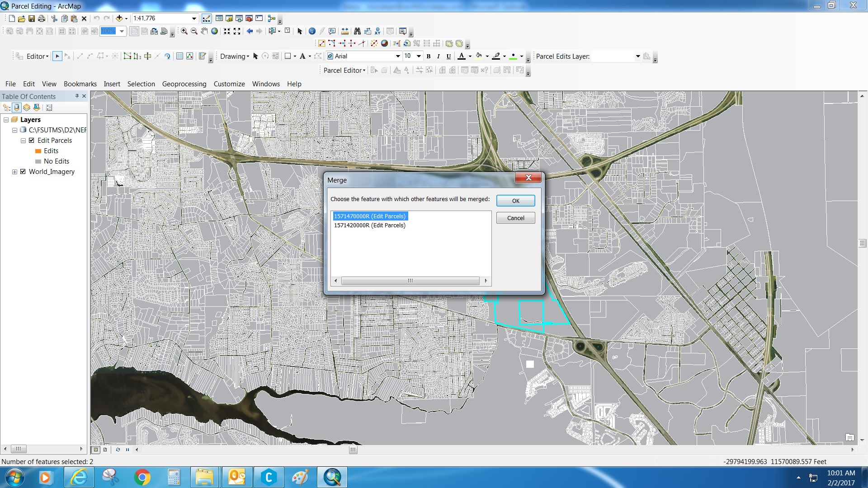Expand the World_Imagery layer tree node
This screenshot has height=488, width=868.
click(x=14, y=172)
